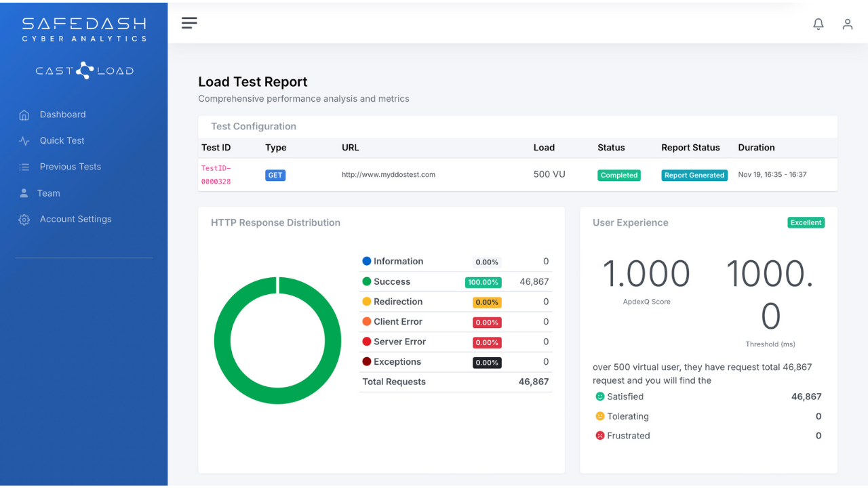The height and width of the screenshot is (488, 868).
Task: Click the 0.00% Server Error badge
Action: pos(487,342)
